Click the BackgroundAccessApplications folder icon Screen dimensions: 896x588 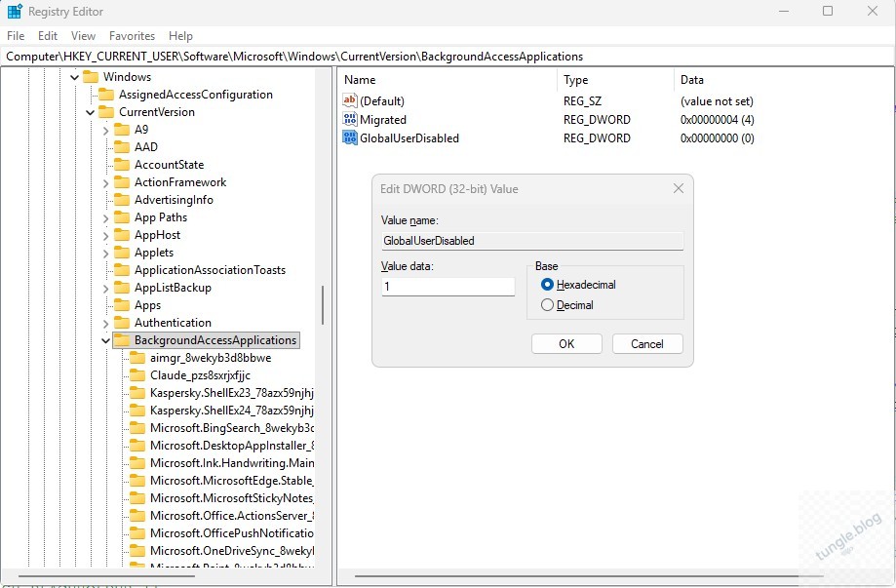click(122, 340)
